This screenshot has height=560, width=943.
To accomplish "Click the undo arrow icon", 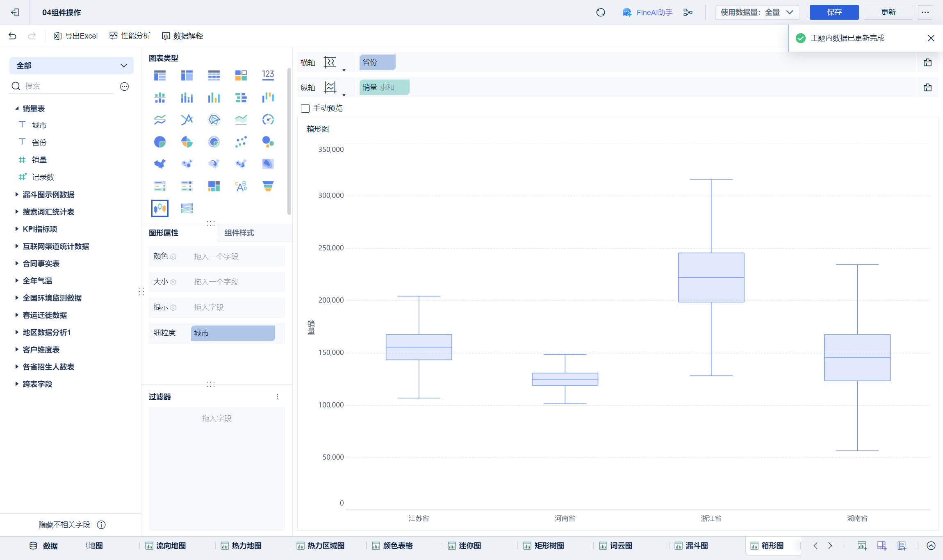I will [12, 36].
